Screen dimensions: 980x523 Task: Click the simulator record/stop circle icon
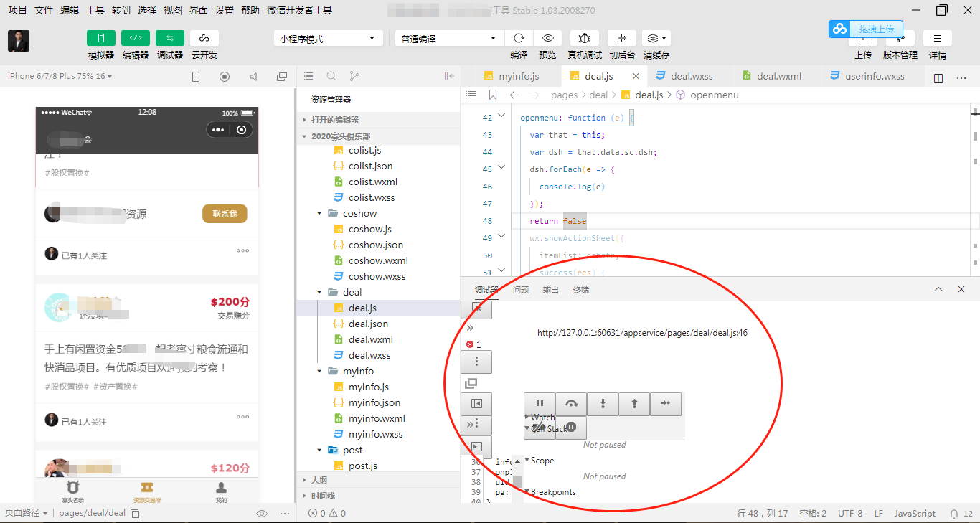pos(225,77)
